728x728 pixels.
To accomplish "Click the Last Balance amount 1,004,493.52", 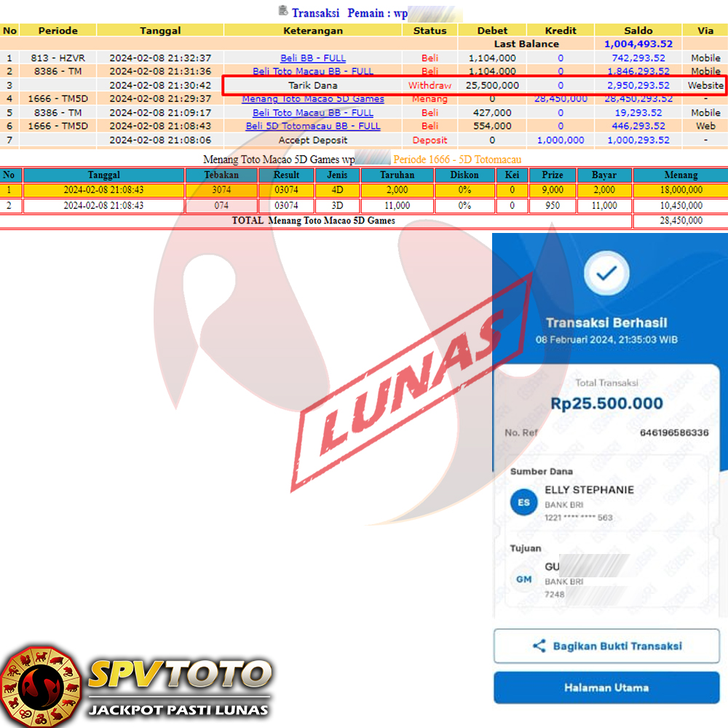I will point(638,44).
